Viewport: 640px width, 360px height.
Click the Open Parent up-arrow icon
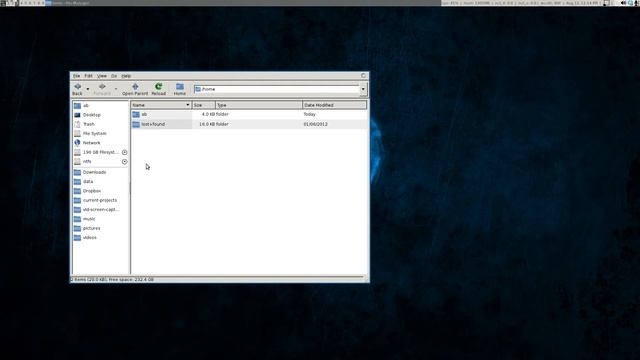coord(135,87)
